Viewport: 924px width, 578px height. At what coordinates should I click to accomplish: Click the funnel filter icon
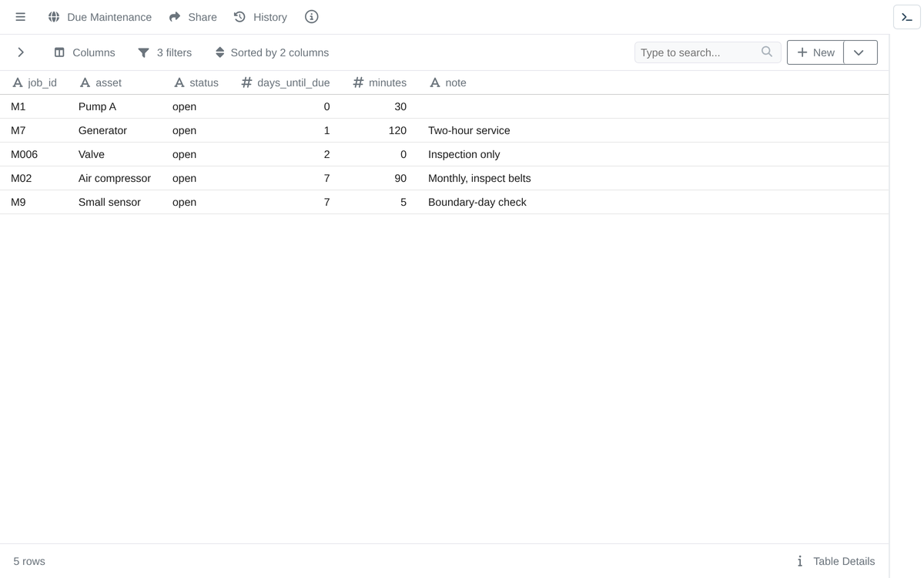143,52
